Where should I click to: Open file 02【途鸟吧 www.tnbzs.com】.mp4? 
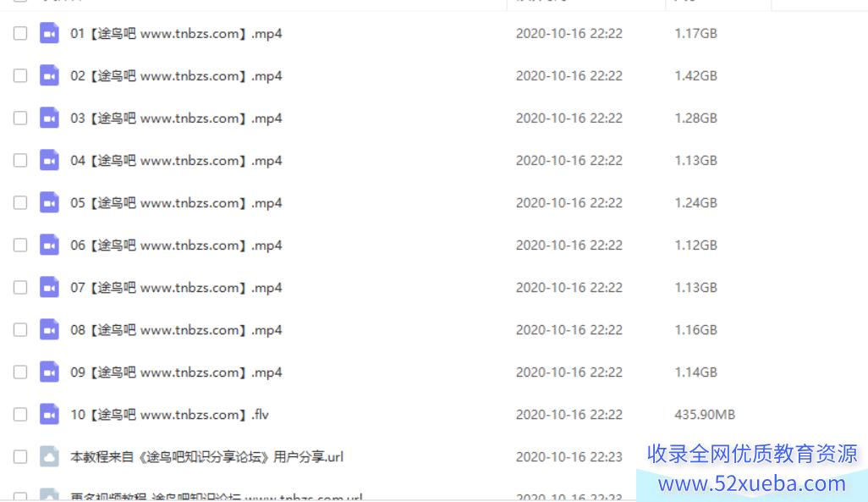[x=176, y=76]
